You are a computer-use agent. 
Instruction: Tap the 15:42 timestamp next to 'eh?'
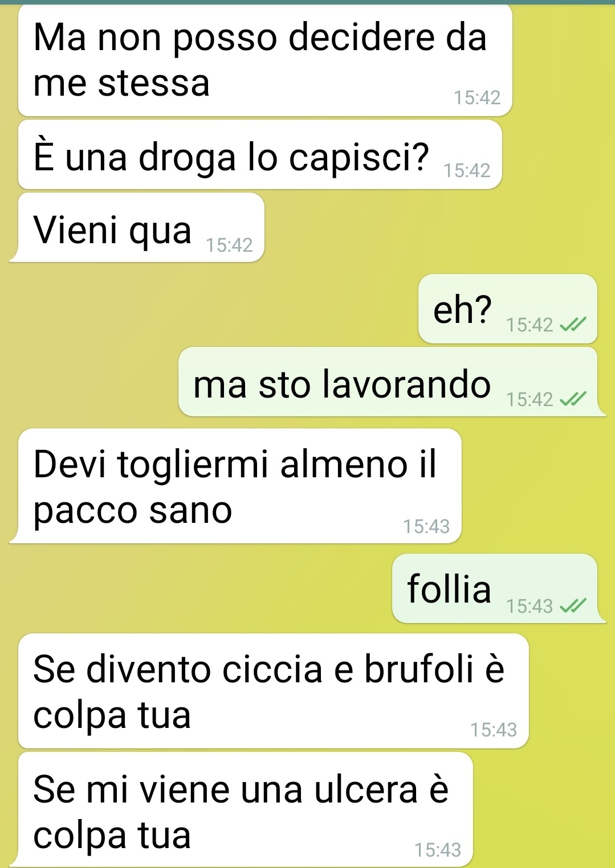coord(530,325)
